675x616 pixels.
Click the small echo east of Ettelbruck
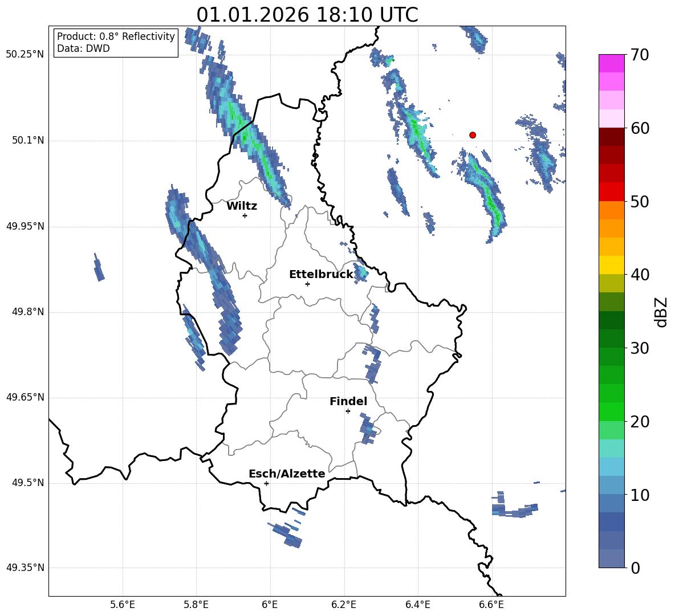pos(361,272)
